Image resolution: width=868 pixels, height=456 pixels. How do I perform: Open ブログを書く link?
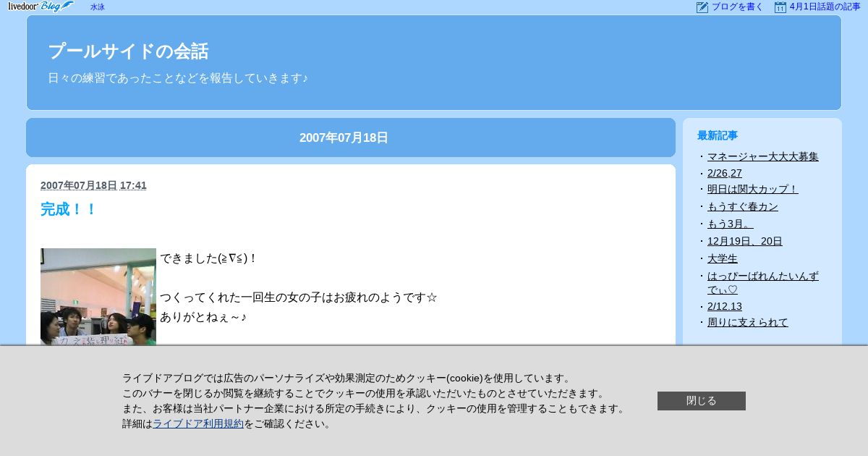[x=737, y=7]
